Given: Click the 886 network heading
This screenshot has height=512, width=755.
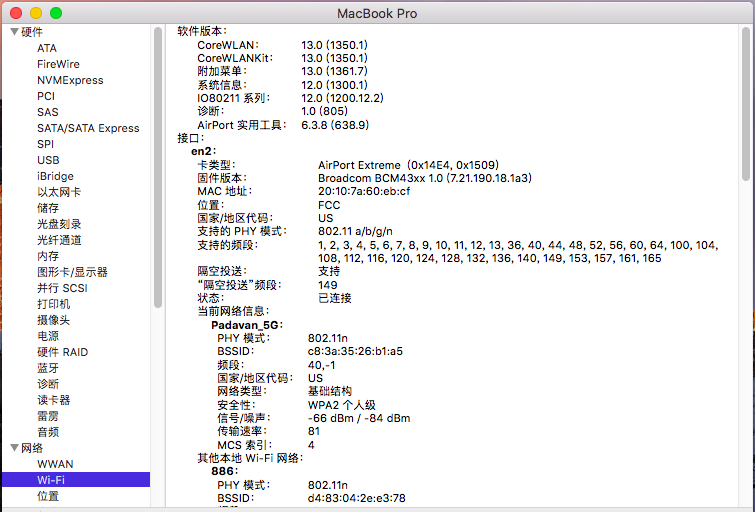Looking at the screenshot, I should [x=224, y=471].
